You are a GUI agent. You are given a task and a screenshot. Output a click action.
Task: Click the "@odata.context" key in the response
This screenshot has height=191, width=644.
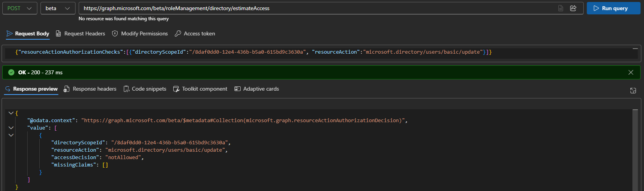click(x=51, y=121)
